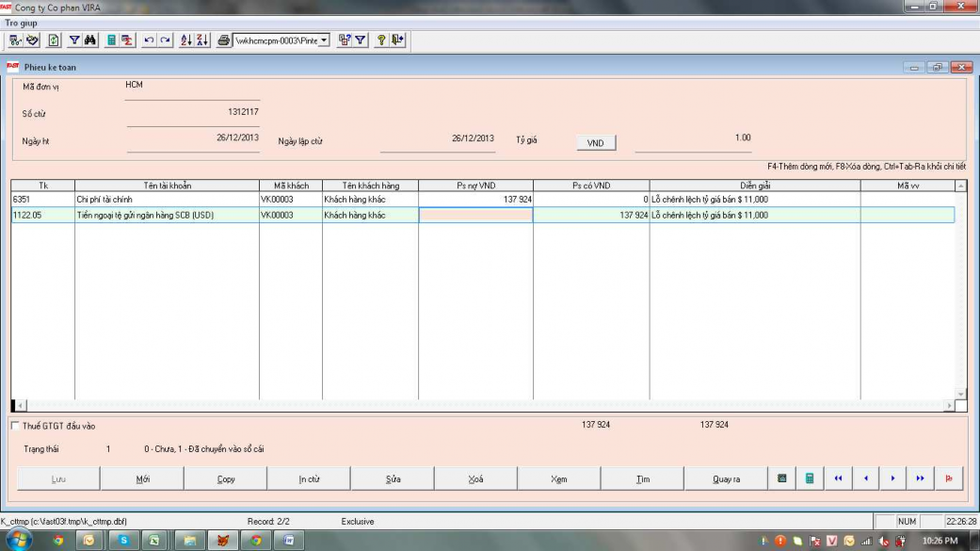Open the Tro giup menu

pos(21,23)
